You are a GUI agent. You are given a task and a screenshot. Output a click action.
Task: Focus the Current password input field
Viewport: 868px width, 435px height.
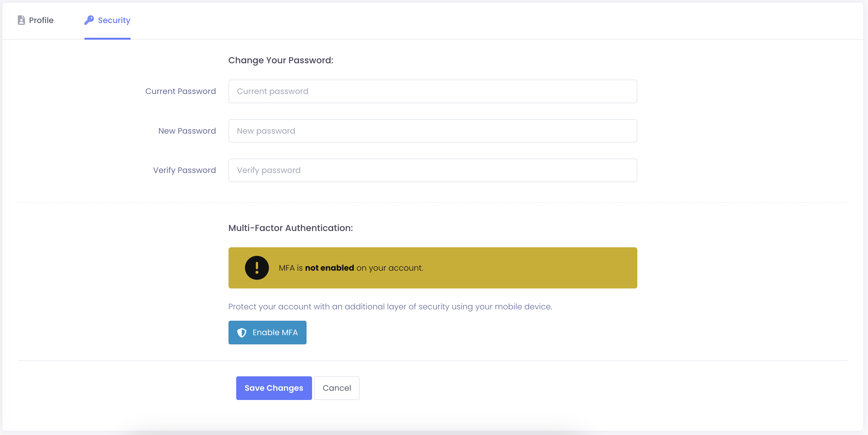(x=433, y=91)
